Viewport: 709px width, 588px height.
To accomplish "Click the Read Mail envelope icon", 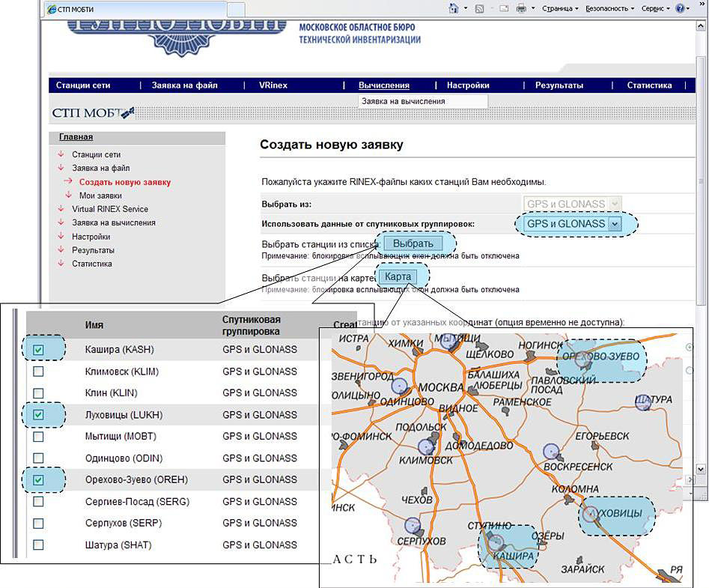I will coord(504,8).
